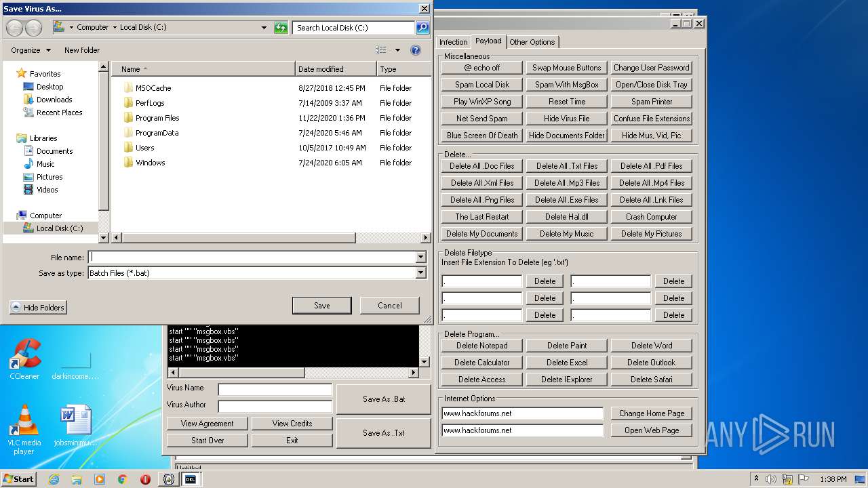
Task: Click the Back navigation arrow in Save dialog
Action: [x=15, y=28]
